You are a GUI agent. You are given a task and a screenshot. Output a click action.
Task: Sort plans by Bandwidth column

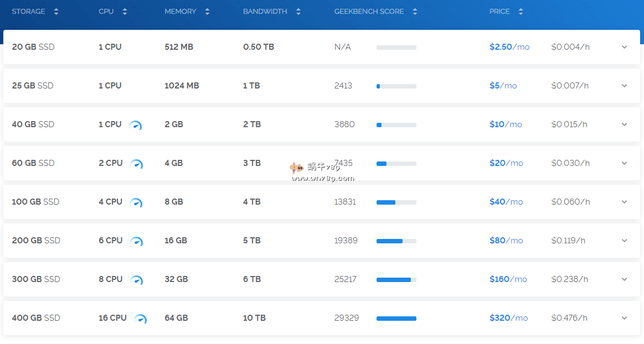(298, 12)
